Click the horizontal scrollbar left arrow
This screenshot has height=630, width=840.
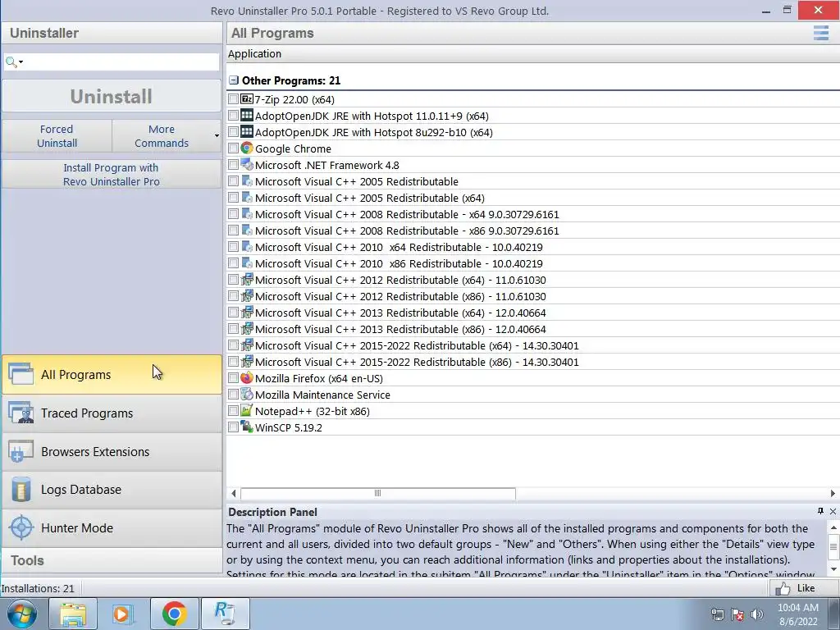(x=234, y=493)
